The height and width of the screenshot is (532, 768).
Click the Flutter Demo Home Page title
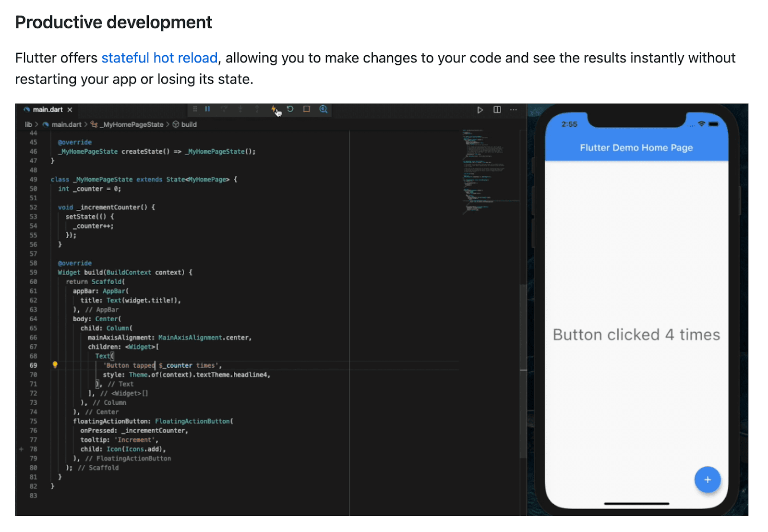point(636,148)
